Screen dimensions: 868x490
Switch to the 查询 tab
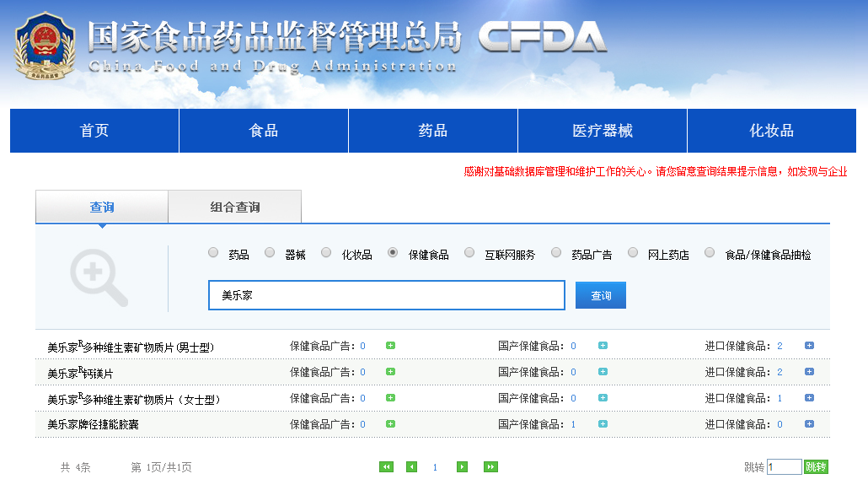(x=102, y=207)
